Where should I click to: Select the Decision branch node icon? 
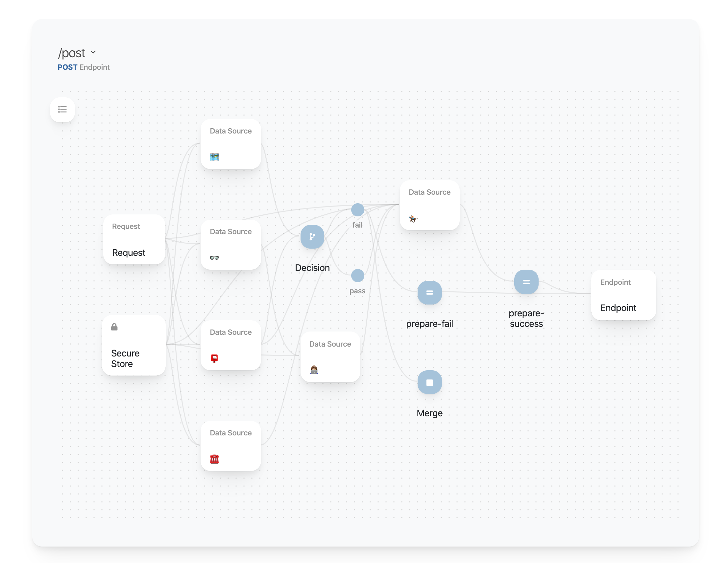click(312, 237)
